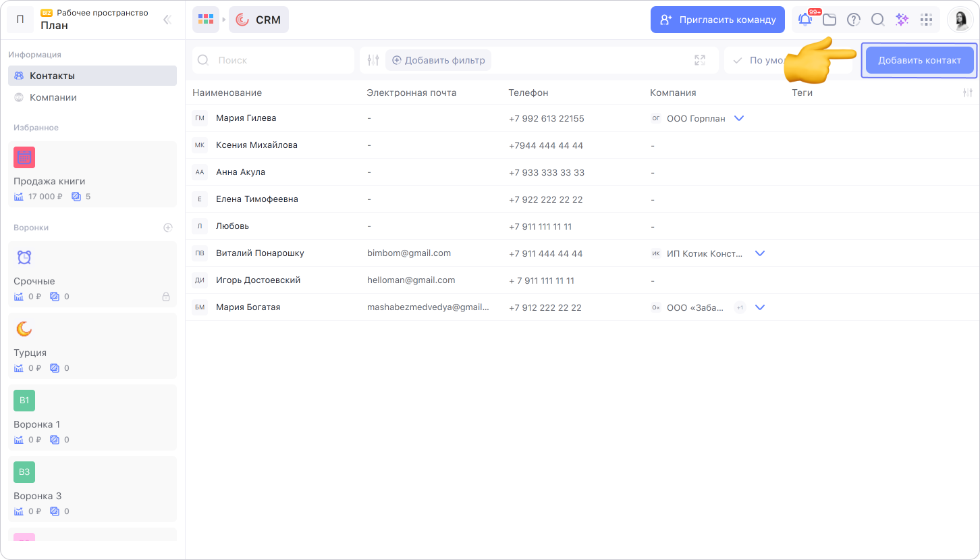This screenshot has height=560, width=980.
Task: Expand company dropdown for ООО Горплан
Action: [x=739, y=118]
